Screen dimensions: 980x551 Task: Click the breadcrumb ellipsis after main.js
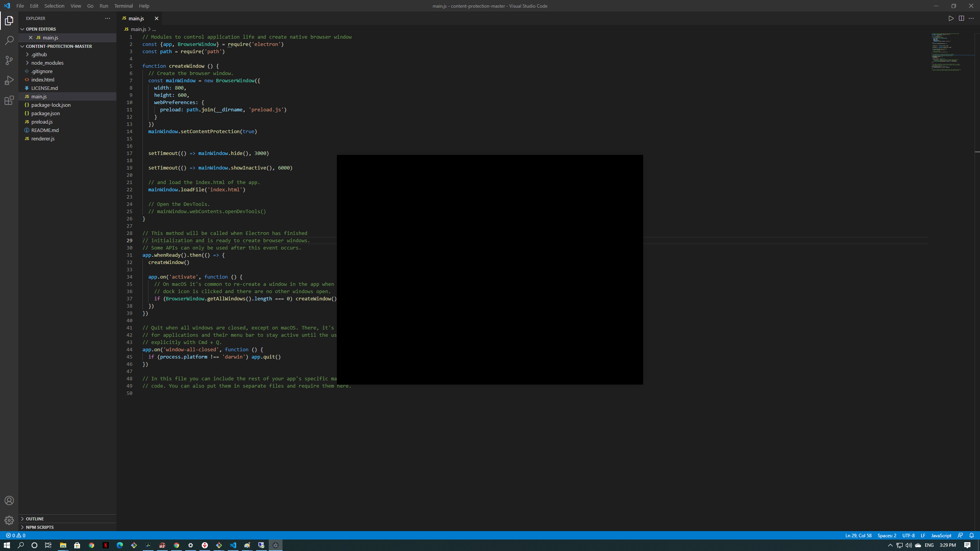coord(154,29)
